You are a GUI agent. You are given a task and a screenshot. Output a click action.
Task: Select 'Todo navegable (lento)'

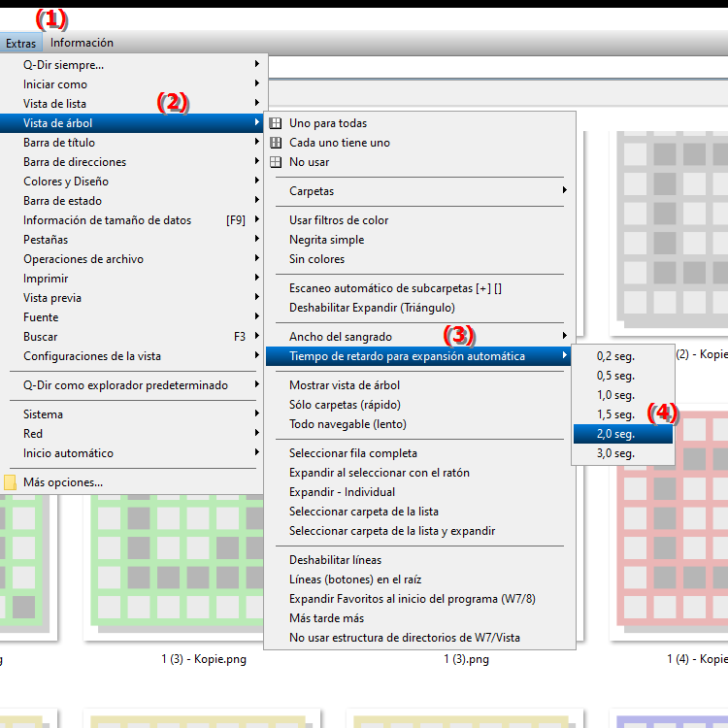(x=417, y=424)
